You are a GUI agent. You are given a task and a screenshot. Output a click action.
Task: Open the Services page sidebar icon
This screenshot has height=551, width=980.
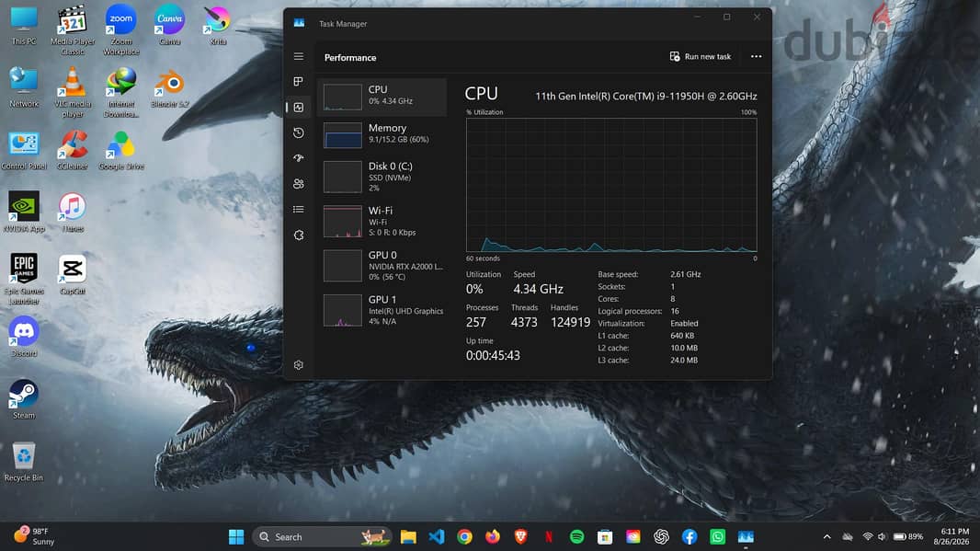[299, 235]
